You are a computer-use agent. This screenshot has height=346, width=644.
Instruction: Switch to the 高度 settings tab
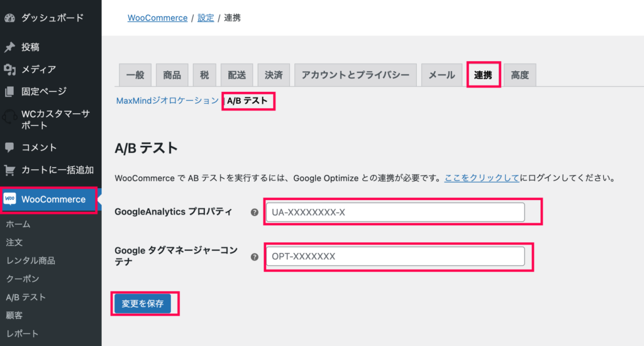(519, 75)
